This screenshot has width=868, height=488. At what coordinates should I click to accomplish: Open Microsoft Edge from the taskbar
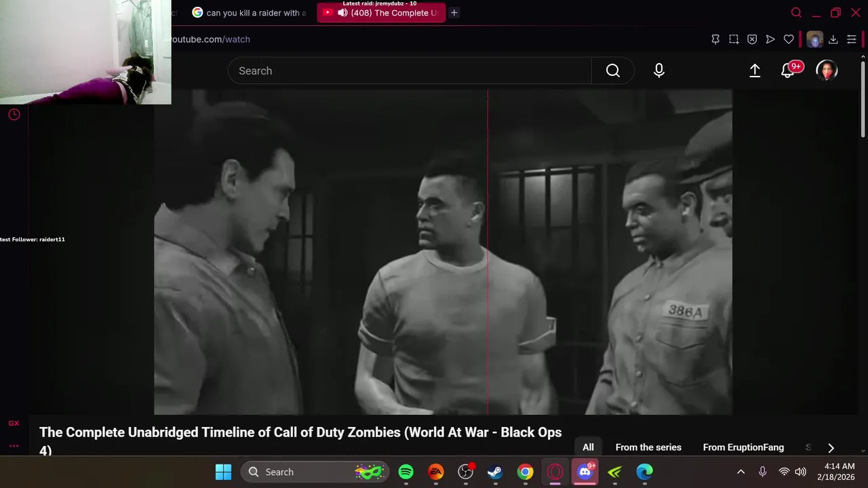(x=644, y=472)
